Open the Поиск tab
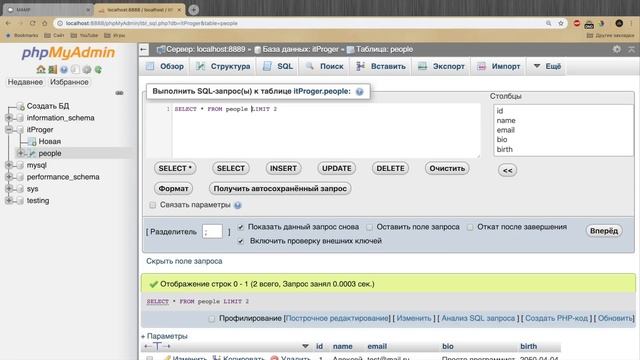Screen dimensions: 640x360 pyautogui.click(x=325, y=66)
